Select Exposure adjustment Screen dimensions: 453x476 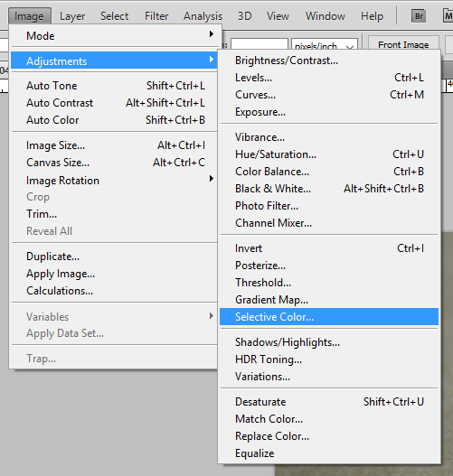click(x=329, y=112)
